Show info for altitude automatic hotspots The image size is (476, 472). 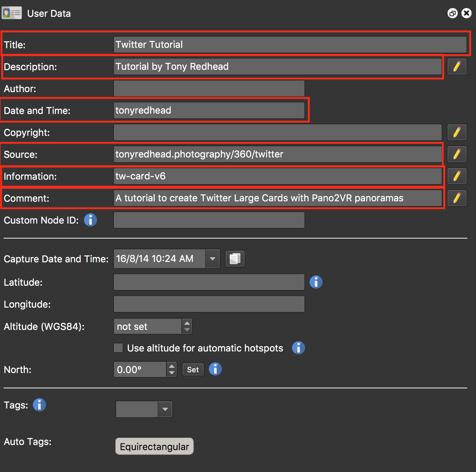(298, 348)
